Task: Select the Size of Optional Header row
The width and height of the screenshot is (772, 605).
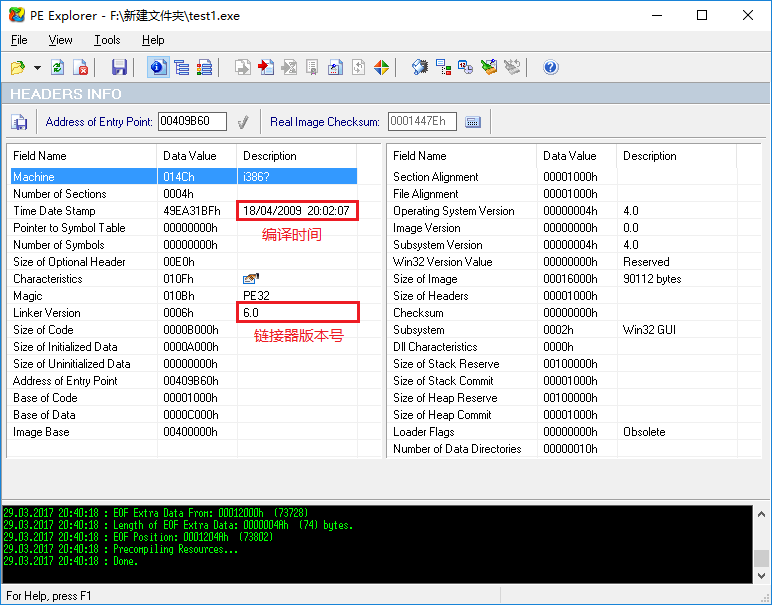Action: [x=184, y=262]
